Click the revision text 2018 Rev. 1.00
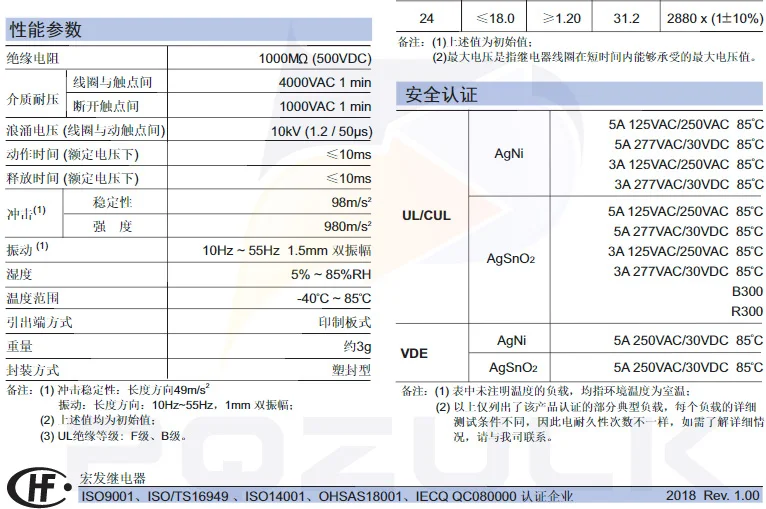 [x=713, y=495]
